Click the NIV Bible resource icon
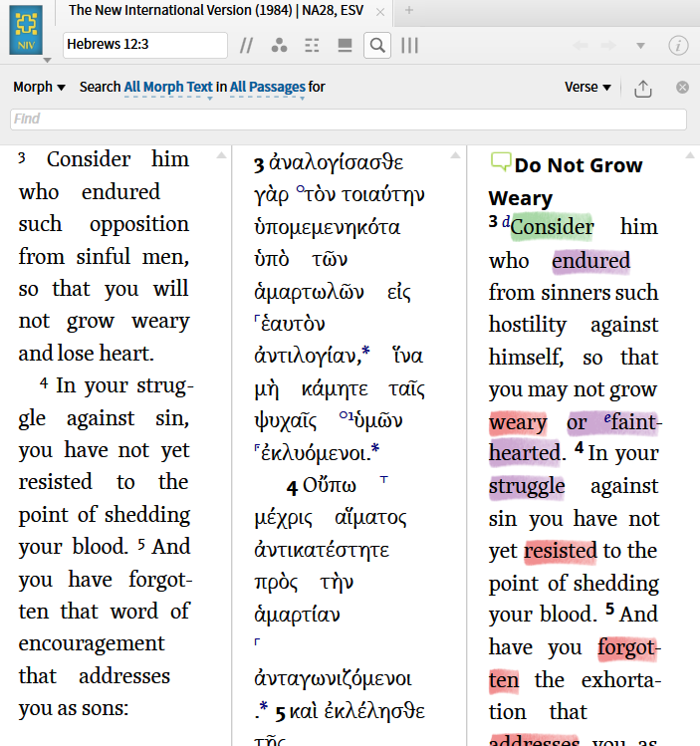 click(26, 30)
